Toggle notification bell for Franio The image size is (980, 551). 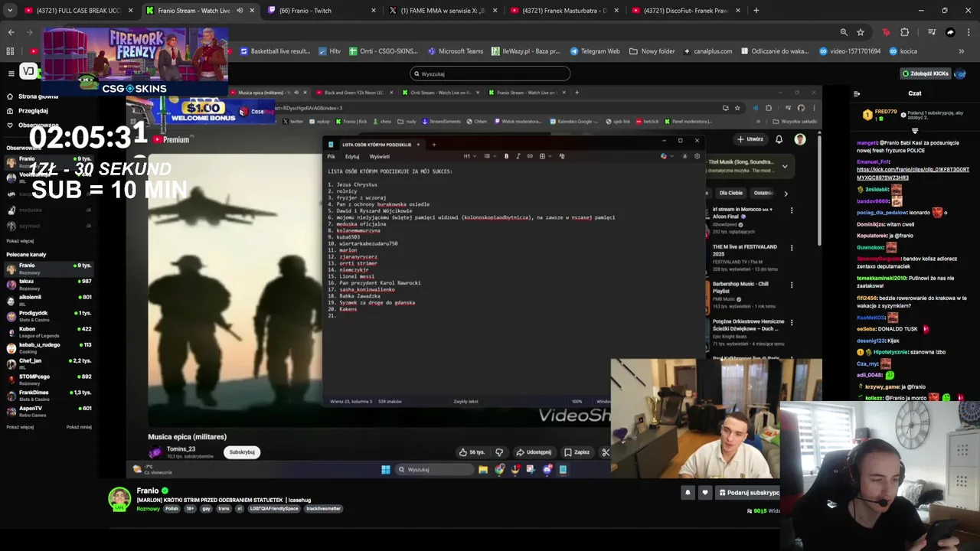pyautogui.click(x=688, y=493)
